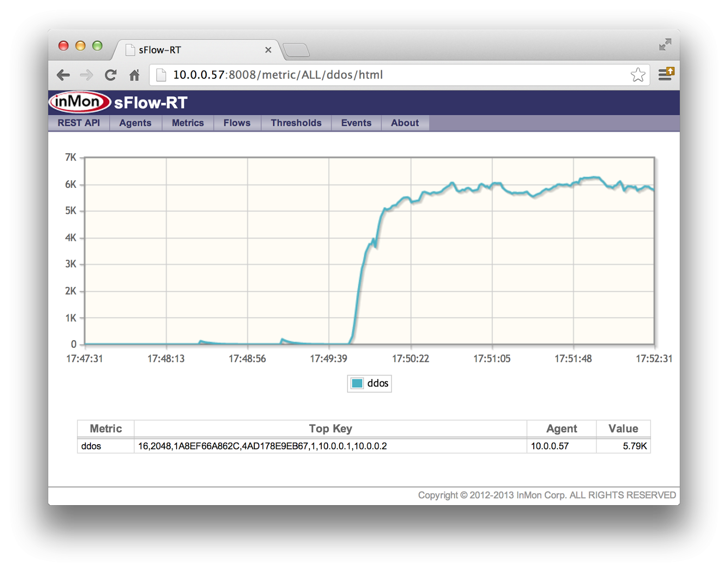728x572 pixels.
Task: Select the agent cell 10.0.0.57
Action: coord(561,446)
